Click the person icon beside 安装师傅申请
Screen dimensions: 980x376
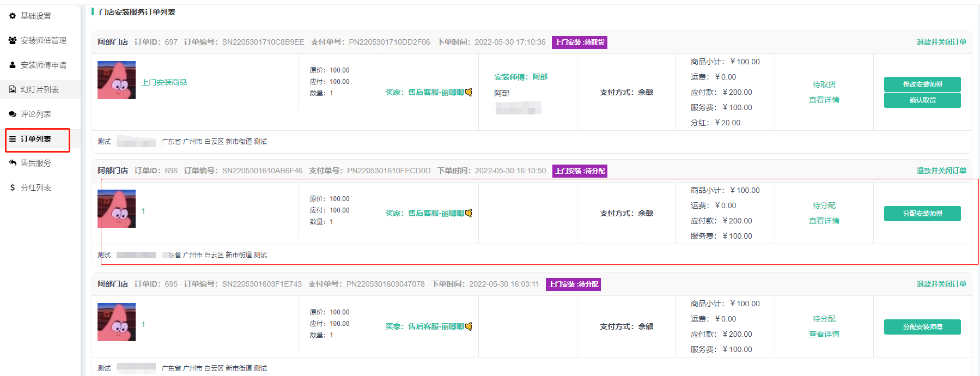click(13, 65)
